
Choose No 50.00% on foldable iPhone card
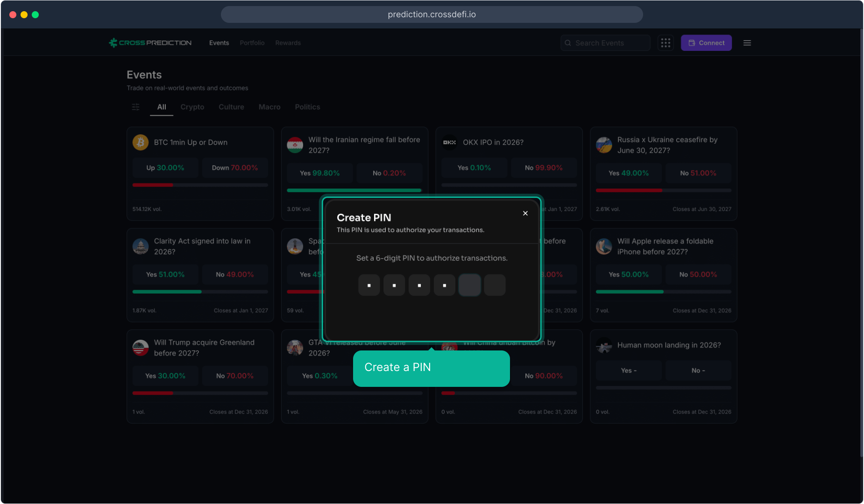(x=698, y=274)
